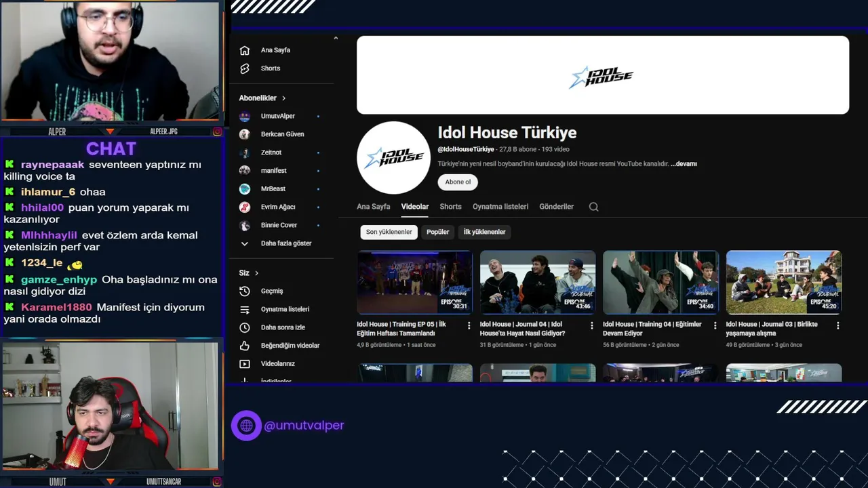Click chat username Karamel1880
868x488 pixels.
[x=56, y=307]
